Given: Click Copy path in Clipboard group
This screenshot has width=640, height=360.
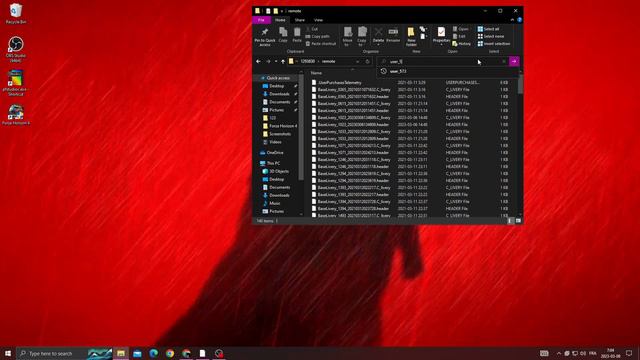Looking at the screenshot, I should click(x=318, y=36).
